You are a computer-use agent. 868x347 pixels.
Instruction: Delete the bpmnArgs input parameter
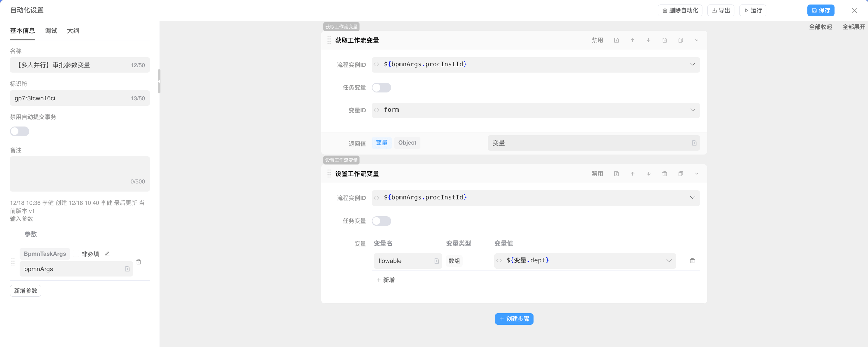138,262
